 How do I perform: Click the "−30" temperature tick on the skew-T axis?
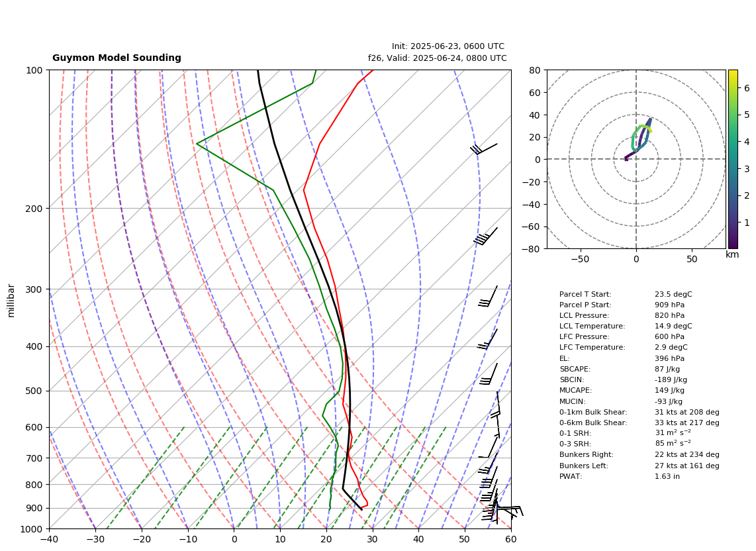[95, 539]
